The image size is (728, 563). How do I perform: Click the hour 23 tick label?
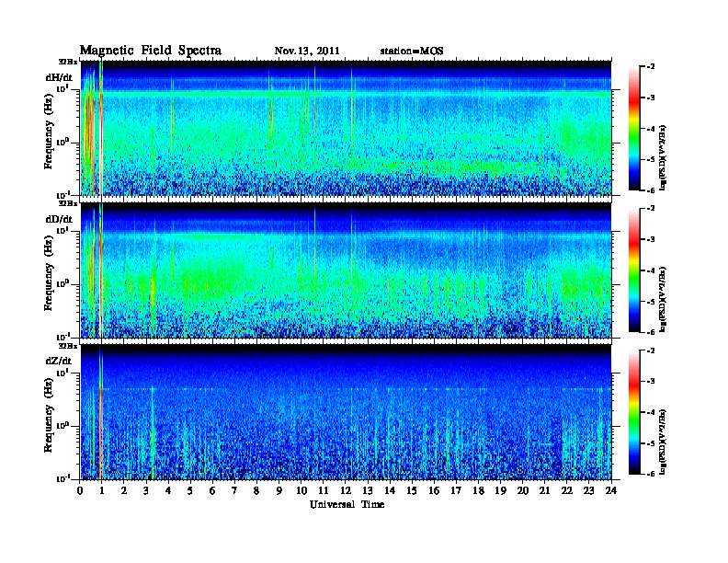588,490
